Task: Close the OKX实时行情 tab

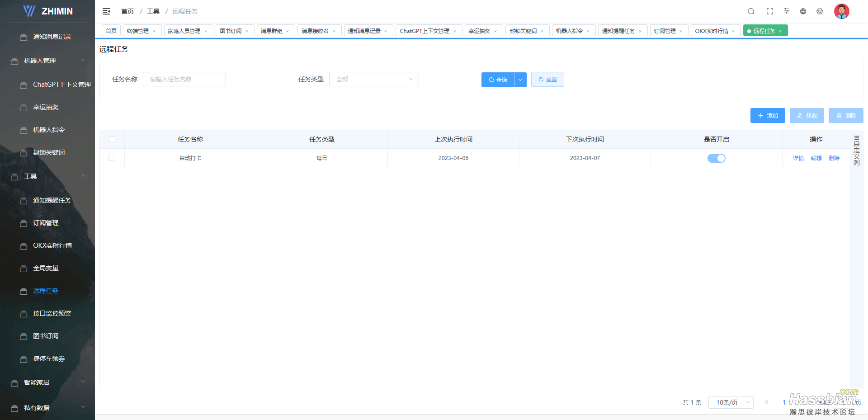Action: coord(733,31)
